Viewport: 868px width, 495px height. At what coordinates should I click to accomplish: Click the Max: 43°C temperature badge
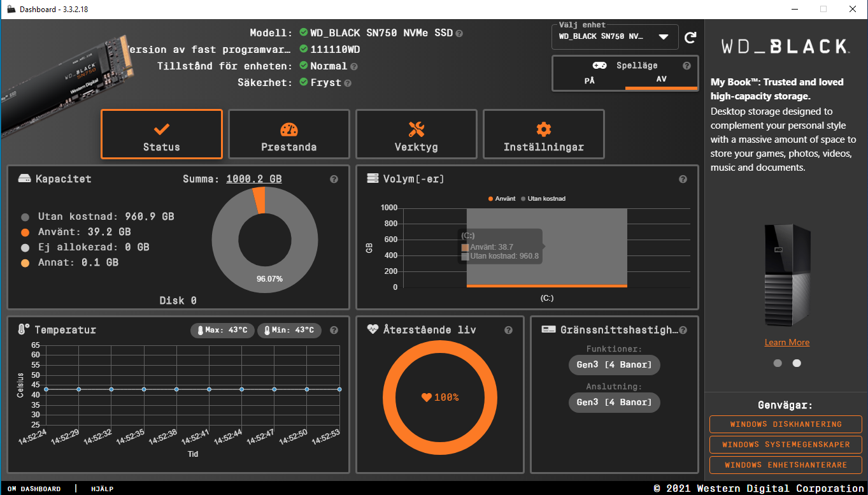[222, 331]
